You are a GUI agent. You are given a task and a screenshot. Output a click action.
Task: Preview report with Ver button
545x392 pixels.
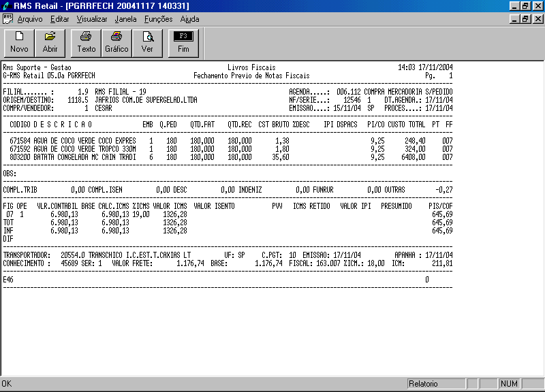(x=147, y=43)
